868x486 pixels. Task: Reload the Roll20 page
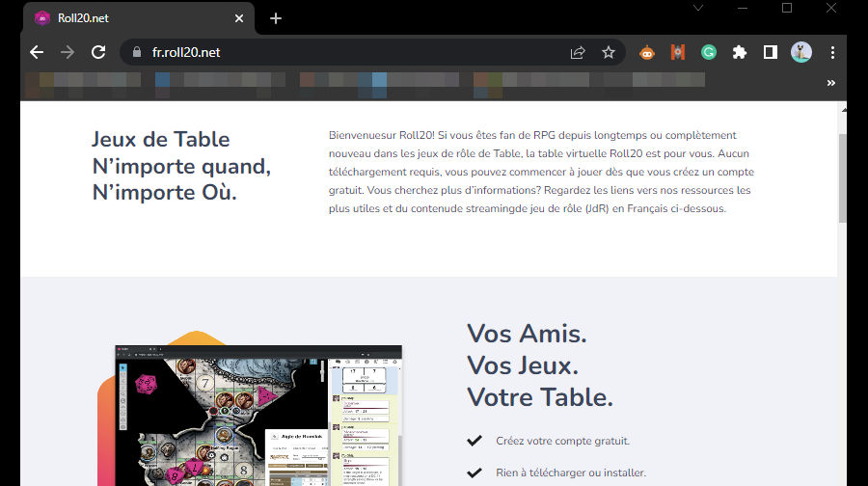[98, 52]
